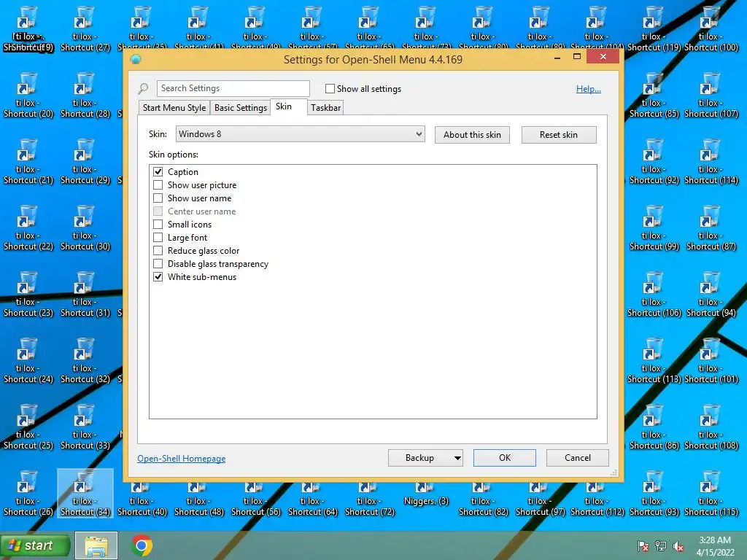Focus the Search Settings input field
The image size is (747, 560).
[233, 88]
